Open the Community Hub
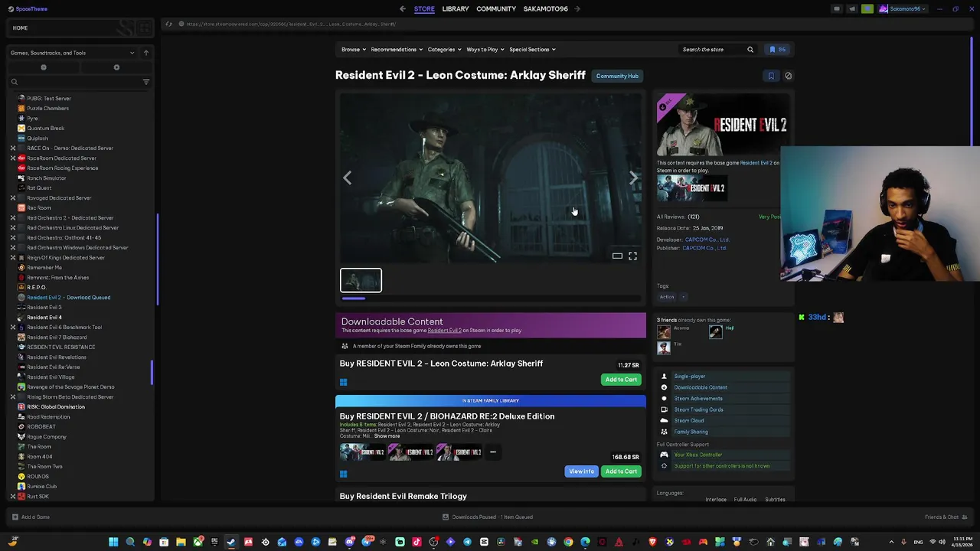 point(617,76)
